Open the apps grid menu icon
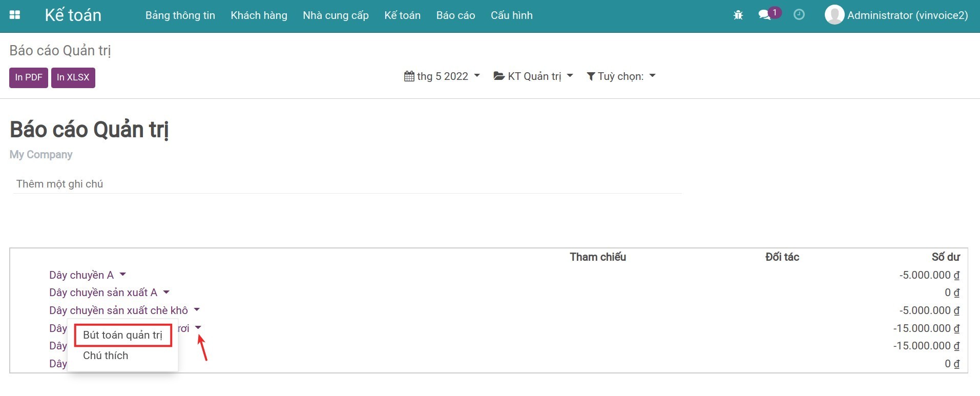The image size is (980, 396). pyautogui.click(x=15, y=15)
